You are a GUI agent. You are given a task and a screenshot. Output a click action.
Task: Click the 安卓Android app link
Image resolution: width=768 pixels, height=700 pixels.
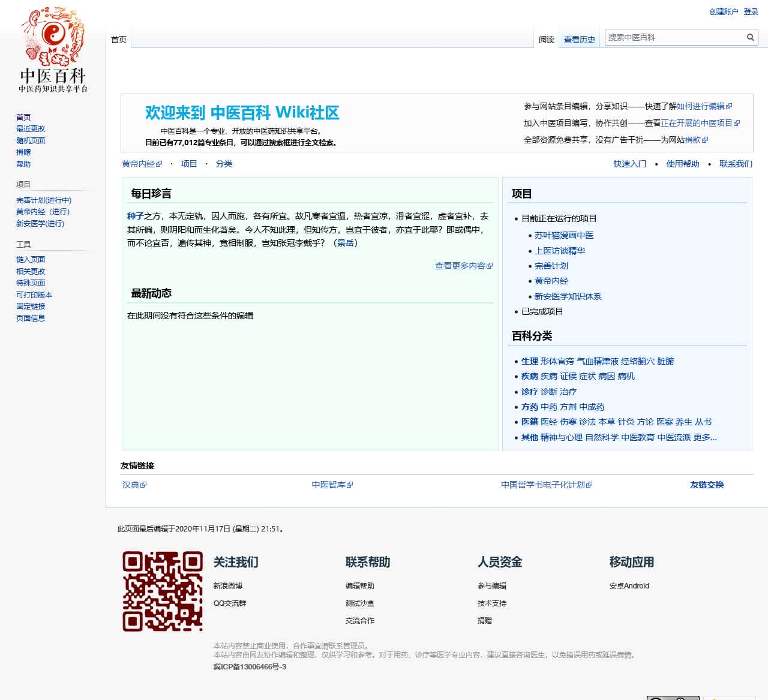click(x=629, y=586)
